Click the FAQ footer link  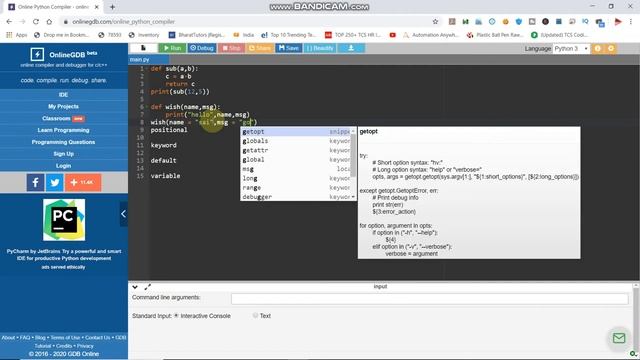point(25,338)
